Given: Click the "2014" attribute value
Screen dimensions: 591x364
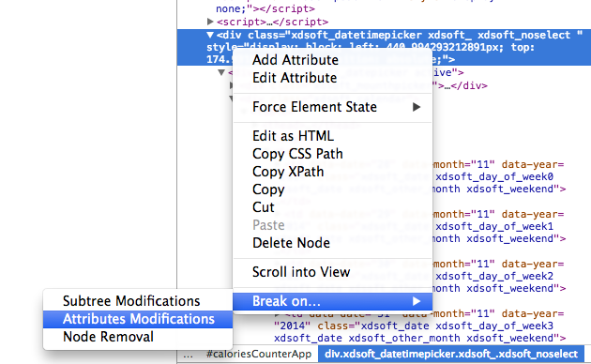Looking at the screenshot, I should [292, 326].
